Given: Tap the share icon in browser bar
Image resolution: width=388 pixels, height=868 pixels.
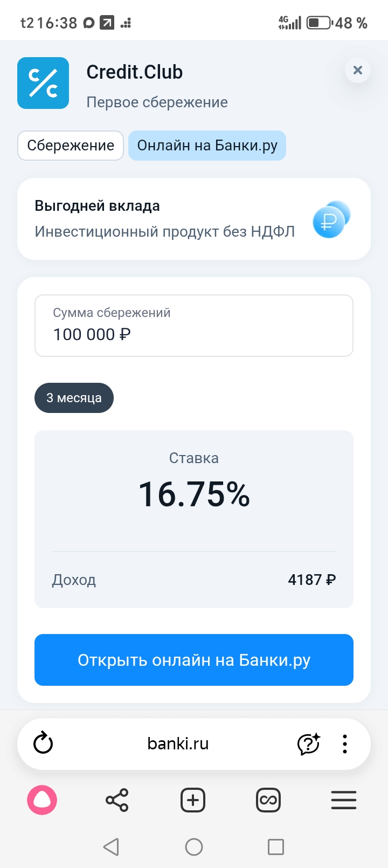Looking at the screenshot, I should click(117, 800).
